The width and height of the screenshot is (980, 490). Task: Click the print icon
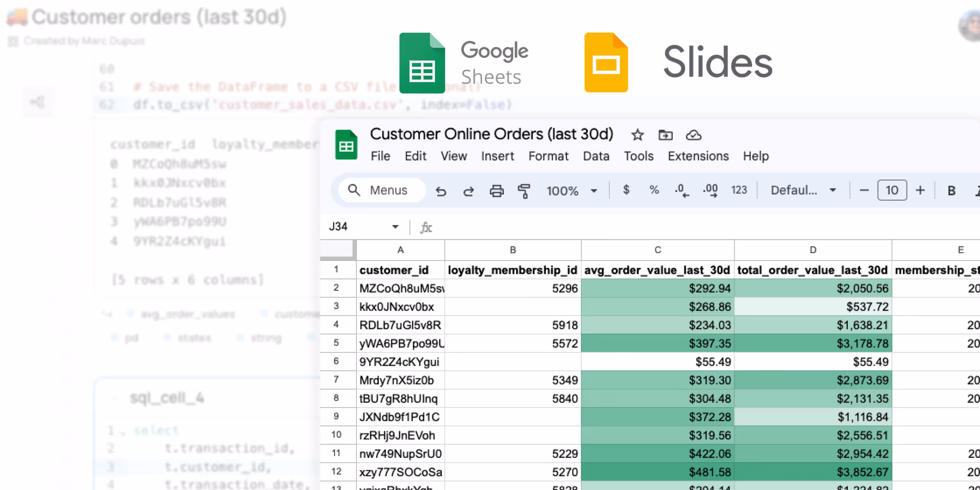(x=497, y=191)
